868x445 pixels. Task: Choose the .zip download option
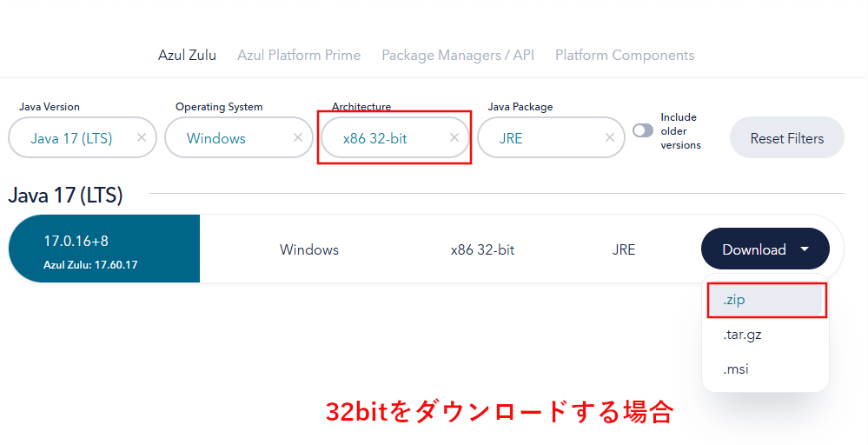[766, 300]
